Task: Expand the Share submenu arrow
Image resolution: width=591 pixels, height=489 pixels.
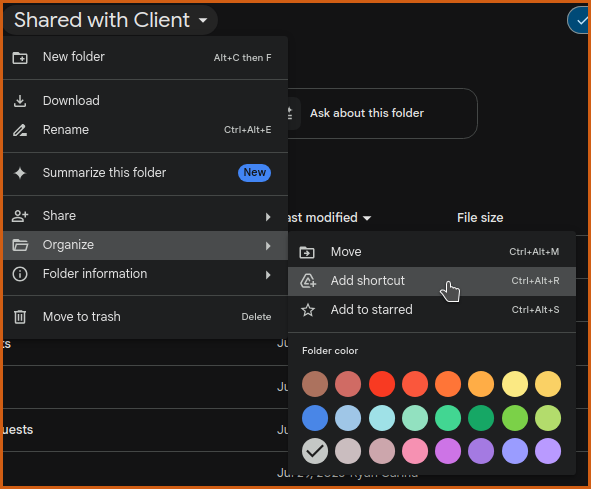Action: [x=268, y=217]
